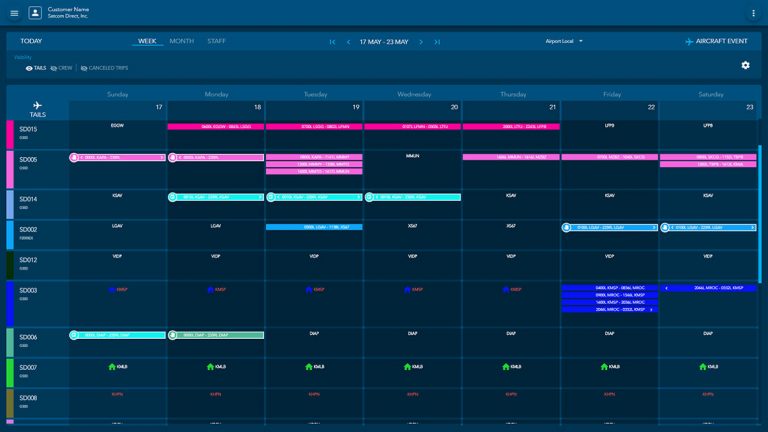The height and width of the screenshot is (432, 768).
Task: Click the 17 MAY - 23 MAY date range
Action: 384,42
